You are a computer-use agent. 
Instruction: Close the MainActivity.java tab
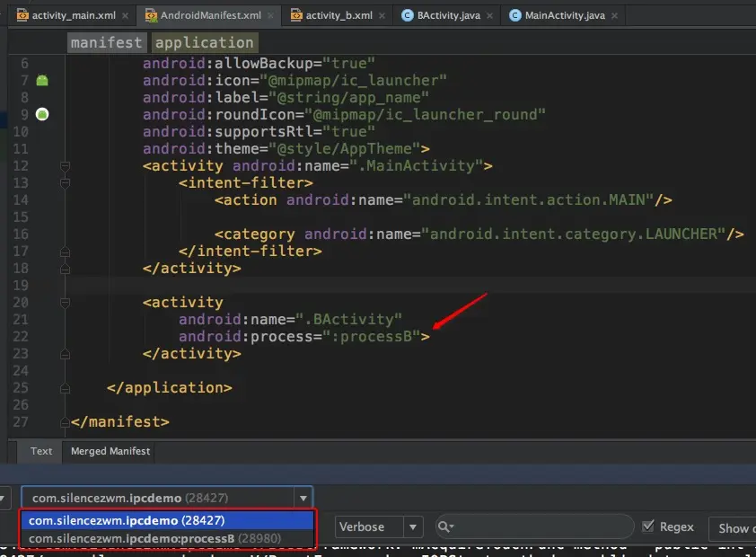pyautogui.click(x=615, y=16)
